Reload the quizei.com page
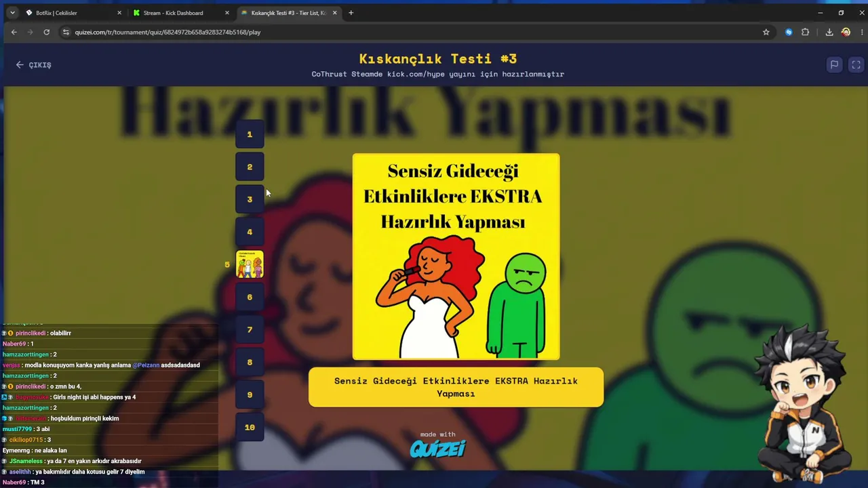 (x=46, y=32)
